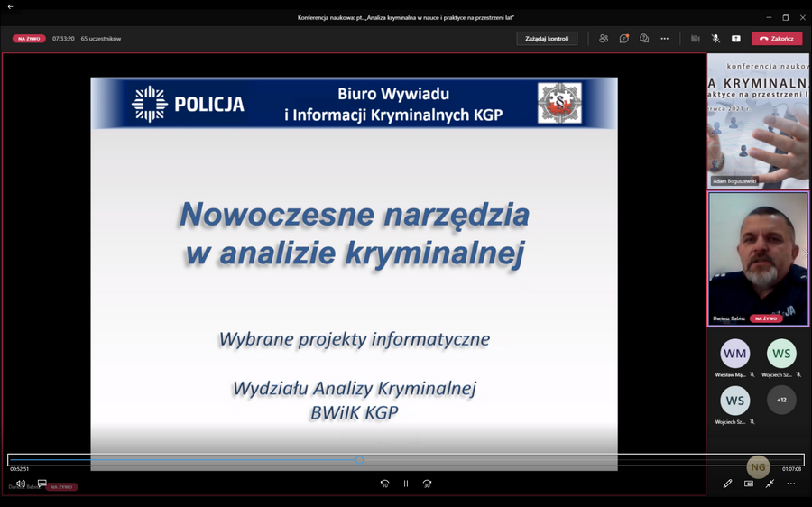Open the More actions ellipsis menu
Viewport: 812px width, 507px height.
(665, 39)
